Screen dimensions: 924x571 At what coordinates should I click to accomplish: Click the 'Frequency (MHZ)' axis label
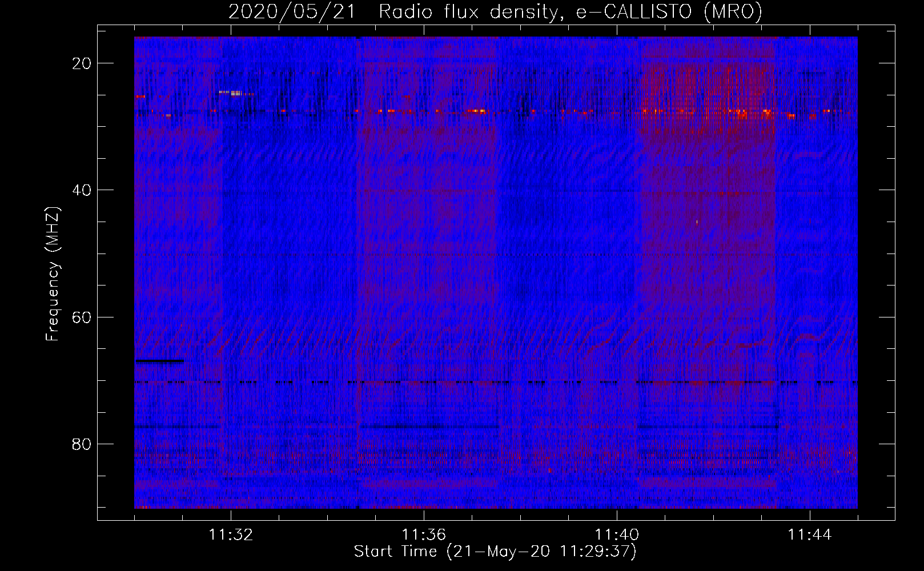53,274
